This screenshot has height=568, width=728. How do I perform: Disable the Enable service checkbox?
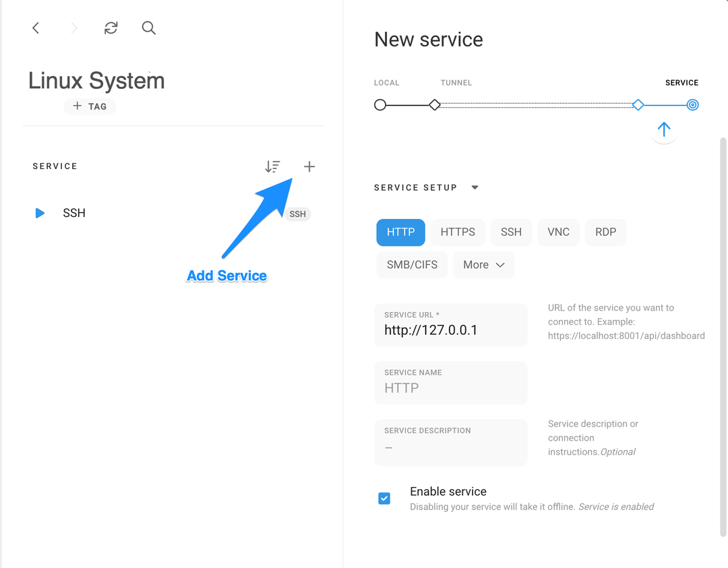pos(384,498)
